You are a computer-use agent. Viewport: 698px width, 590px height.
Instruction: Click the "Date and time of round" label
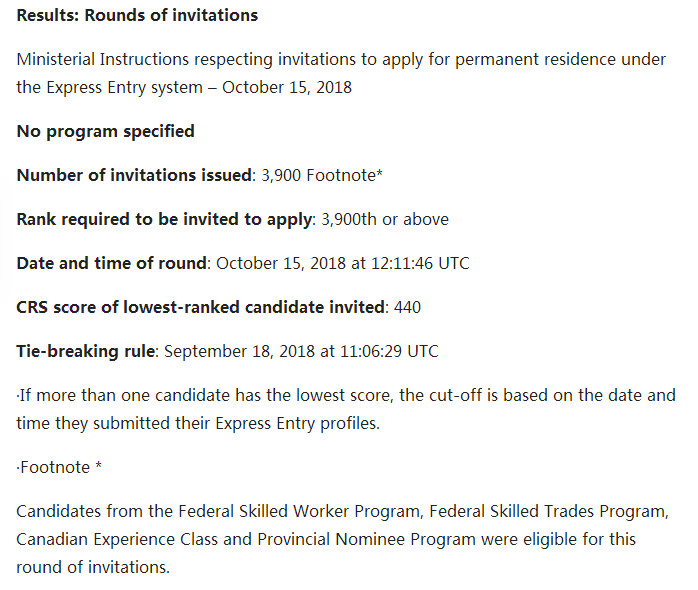click(x=111, y=263)
